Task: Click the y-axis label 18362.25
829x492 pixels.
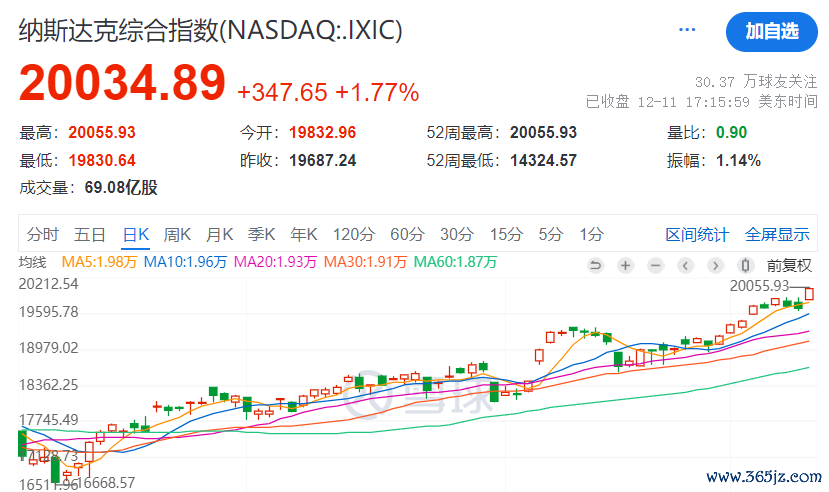Action: [49, 385]
